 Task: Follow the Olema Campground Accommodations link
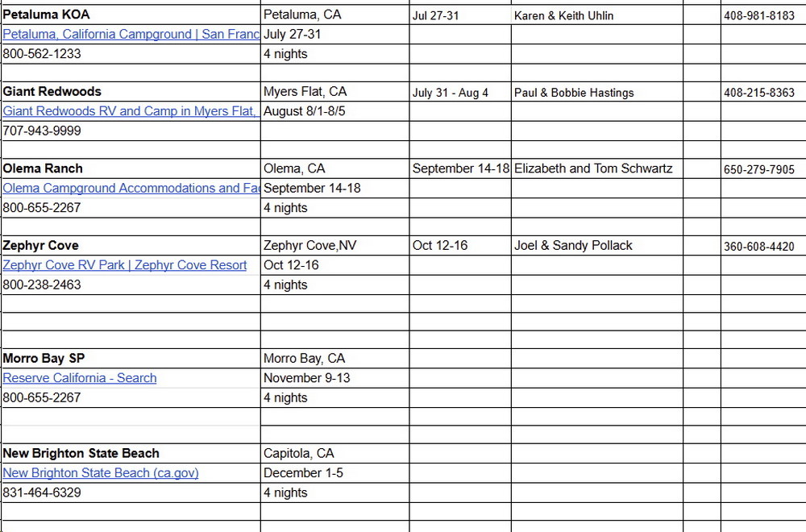pos(131,188)
